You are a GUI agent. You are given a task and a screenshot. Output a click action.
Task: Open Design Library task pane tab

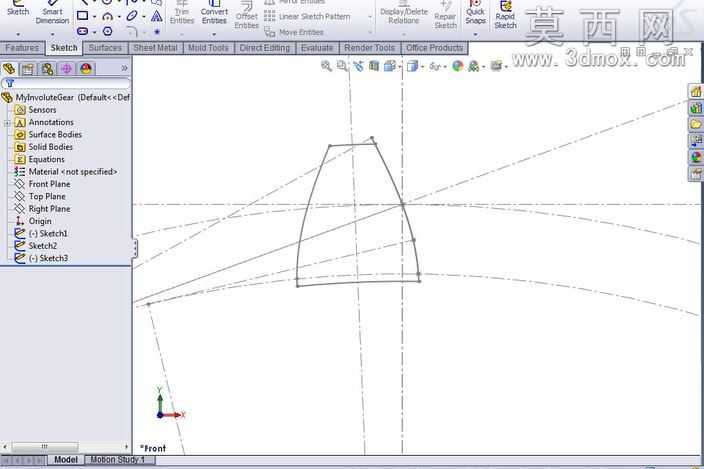[695, 108]
